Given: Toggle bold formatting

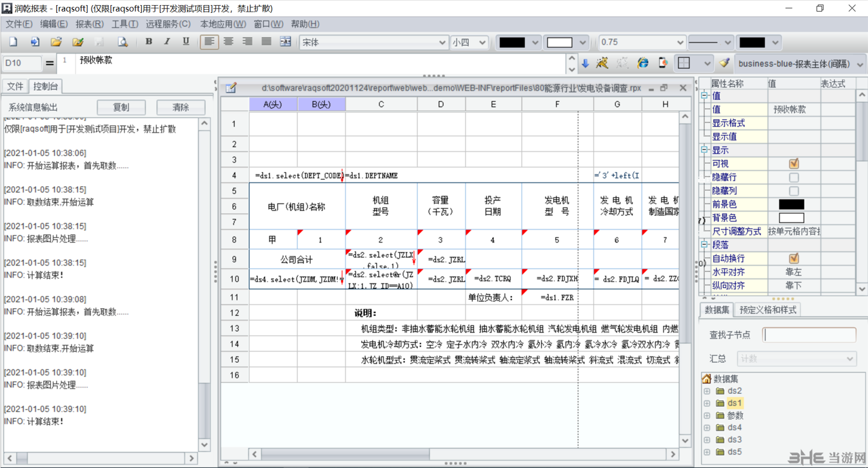Looking at the screenshot, I should point(149,42).
